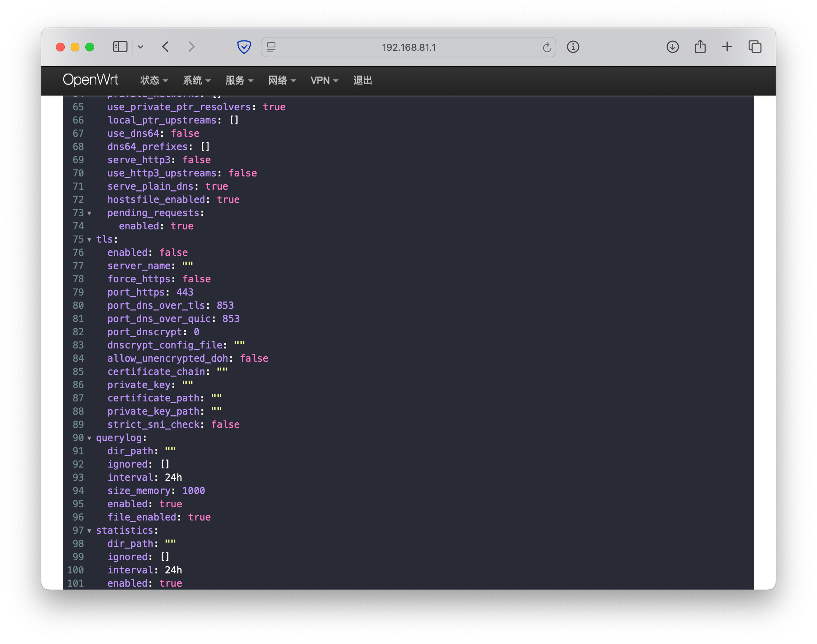Open the 网络 menu
The height and width of the screenshot is (644, 817).
point(282,80)
